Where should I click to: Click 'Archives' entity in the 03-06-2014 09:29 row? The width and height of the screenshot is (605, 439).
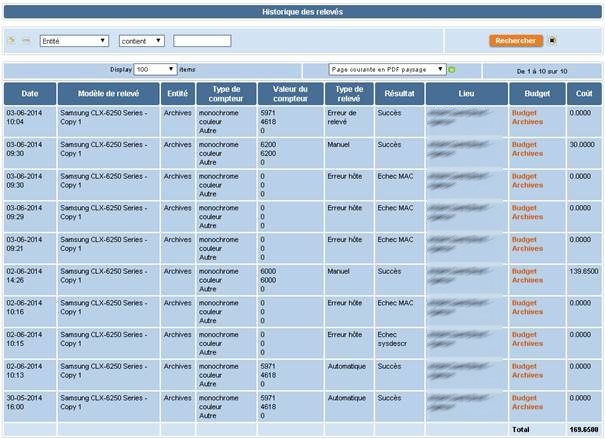(x=177, y=208)
